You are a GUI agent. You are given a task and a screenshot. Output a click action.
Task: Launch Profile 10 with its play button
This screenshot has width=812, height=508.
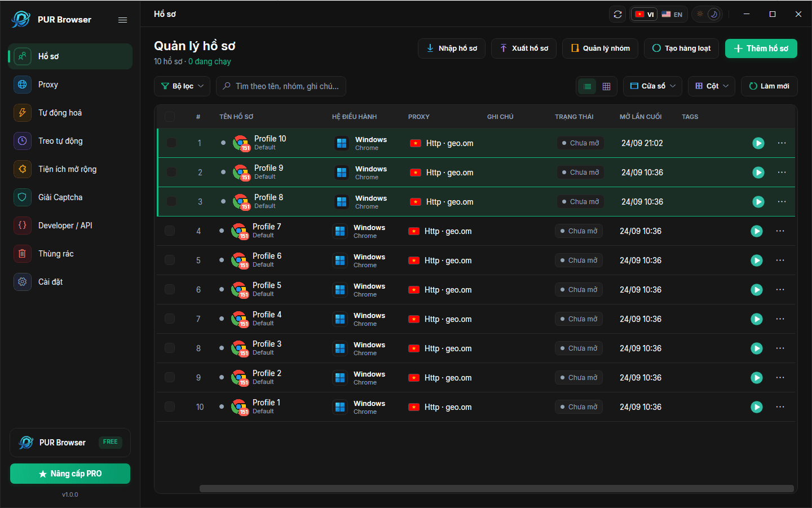click(758, 143)
